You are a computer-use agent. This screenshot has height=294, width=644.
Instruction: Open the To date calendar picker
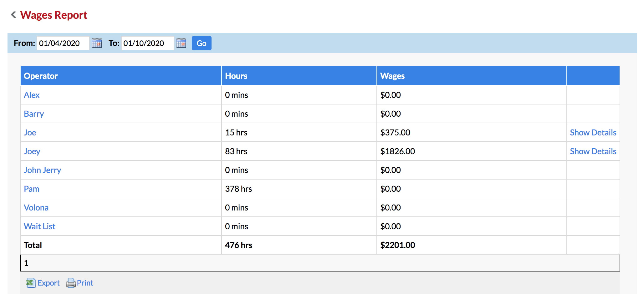181,43
